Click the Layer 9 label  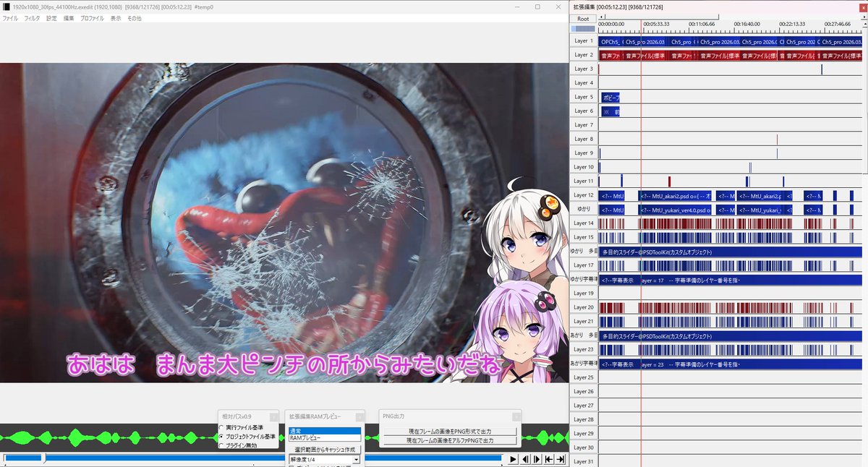click(x=583, y=153)
